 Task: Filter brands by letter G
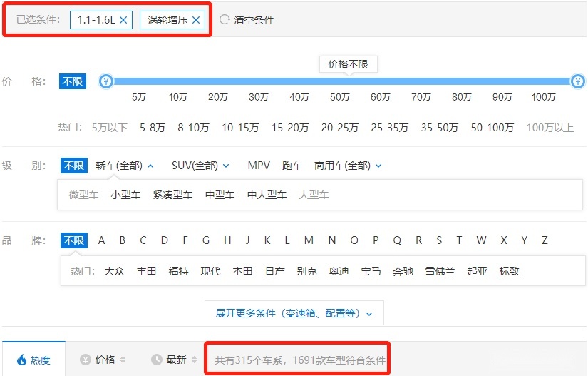(x=206, y=240)
